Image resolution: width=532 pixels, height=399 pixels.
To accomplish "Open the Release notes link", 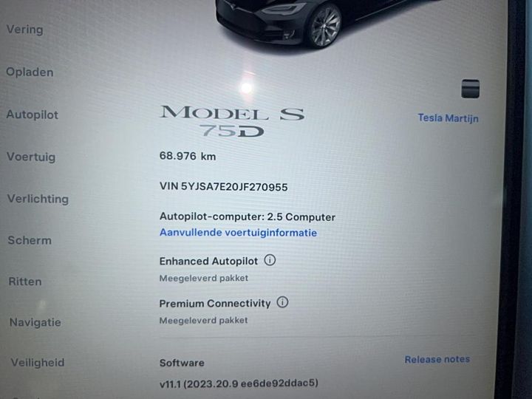I will point(437,359).
